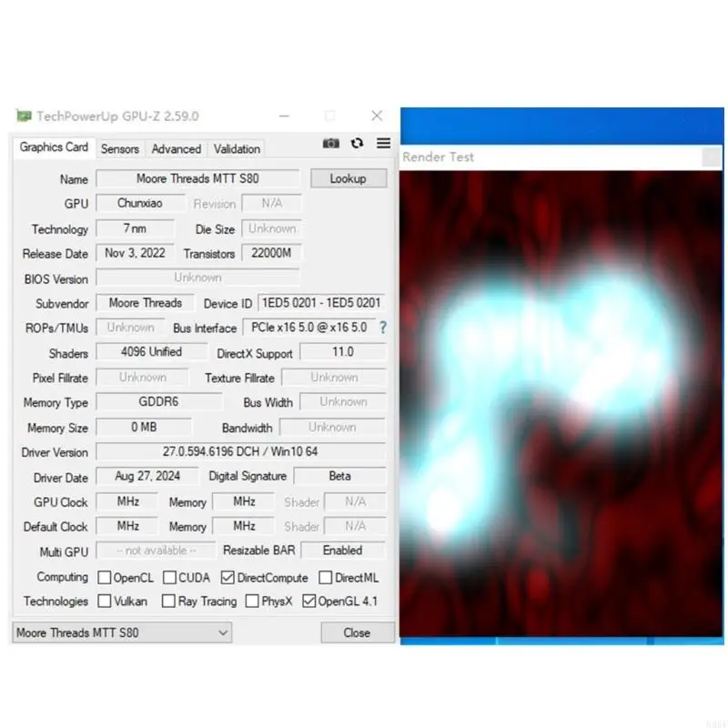Click the Digital Signature value Beta
This screenshot has width=728, height=728.
pos(339,476)
